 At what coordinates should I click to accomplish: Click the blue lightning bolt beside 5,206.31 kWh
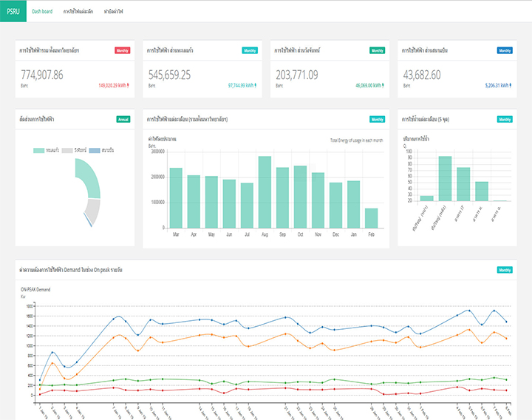[511, 85]
